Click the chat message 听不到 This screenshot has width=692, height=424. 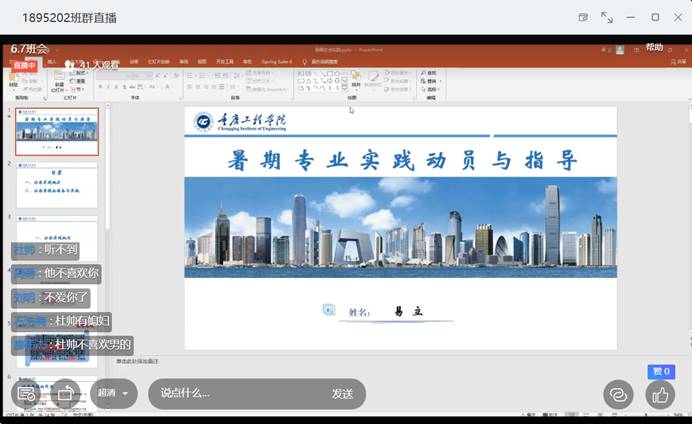(45, 249)
